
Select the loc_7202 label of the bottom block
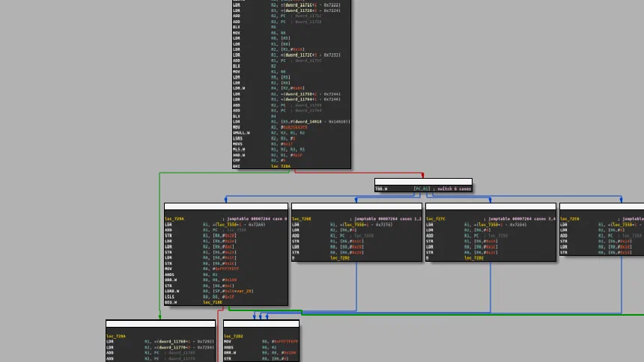[234, 337]
